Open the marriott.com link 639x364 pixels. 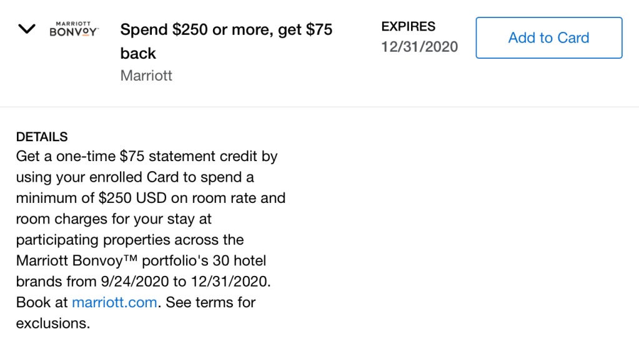click(x=114, y=303)
